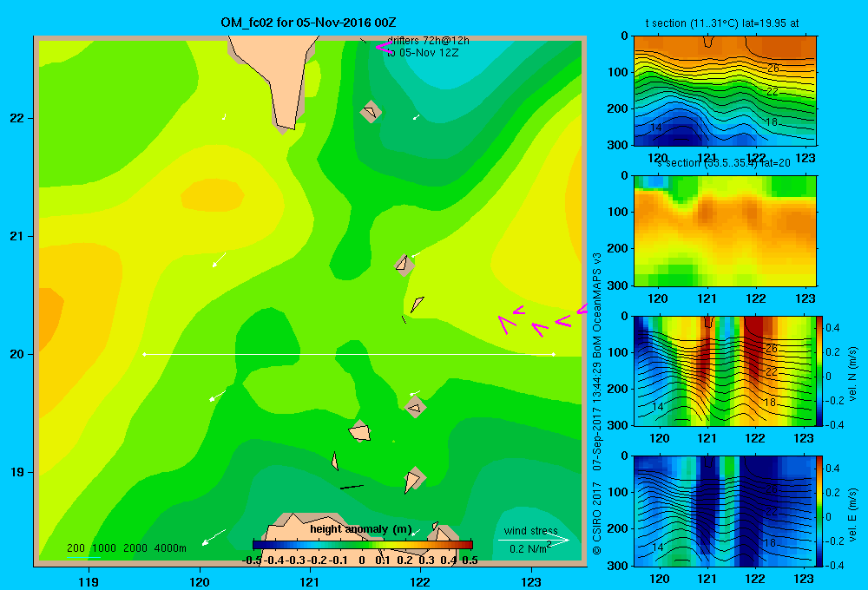Click the 'vel. E (m/s)' axis label

click(853, 513)
